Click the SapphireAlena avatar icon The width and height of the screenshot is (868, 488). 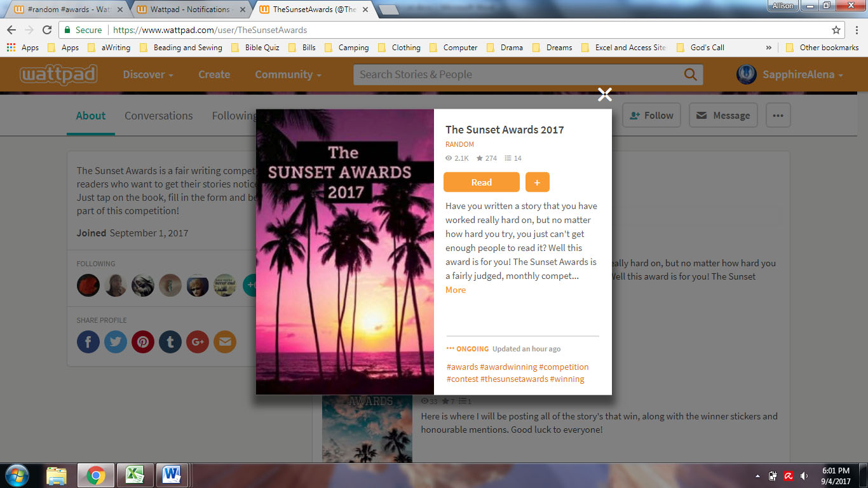tap(746, 74)
